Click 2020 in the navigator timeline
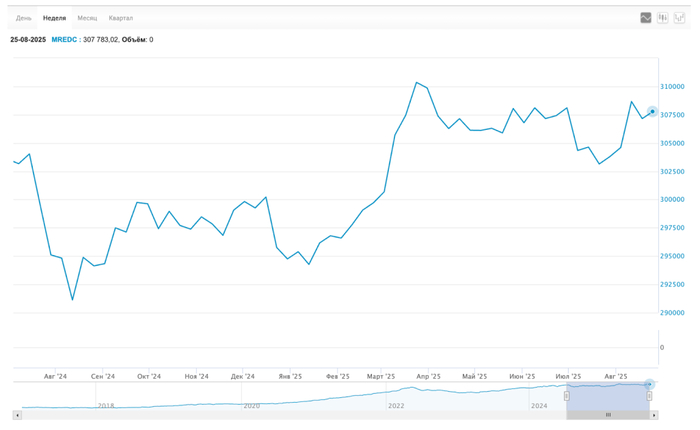This screenshot has height=430, width=700. pyautogui.click(x=252, y=406)
